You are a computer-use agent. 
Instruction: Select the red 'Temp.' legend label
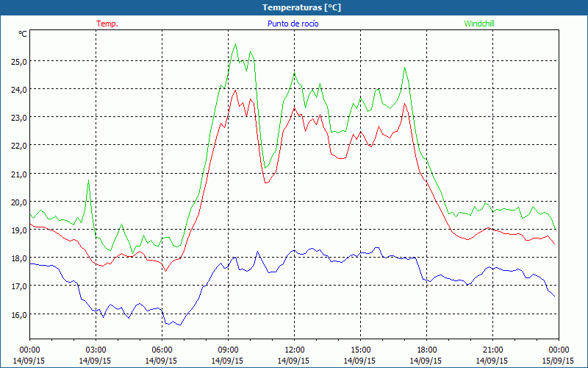tap(107, 24)
